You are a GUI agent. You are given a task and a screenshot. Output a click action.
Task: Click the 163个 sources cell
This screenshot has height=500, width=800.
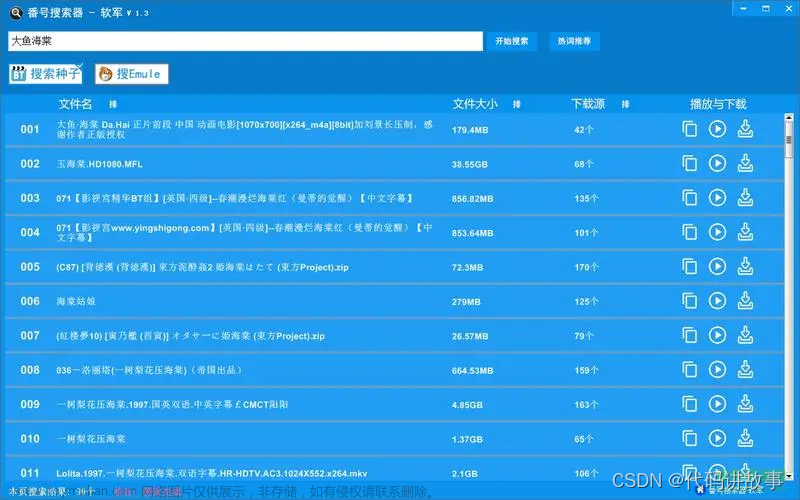pyautogui.click(x=586, y=405)
